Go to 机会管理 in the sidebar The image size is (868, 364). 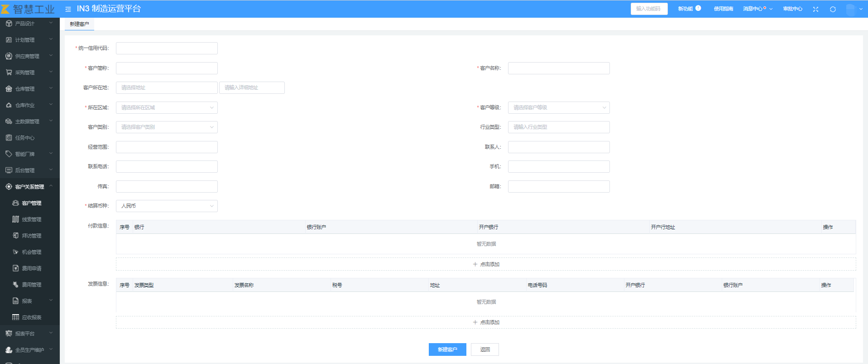click(31, 252)
